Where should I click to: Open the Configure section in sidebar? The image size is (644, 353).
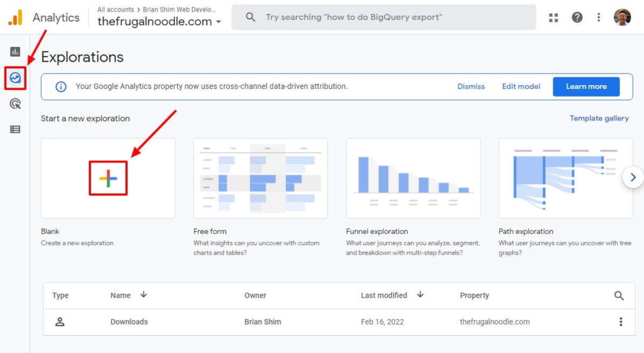(15, 129)
